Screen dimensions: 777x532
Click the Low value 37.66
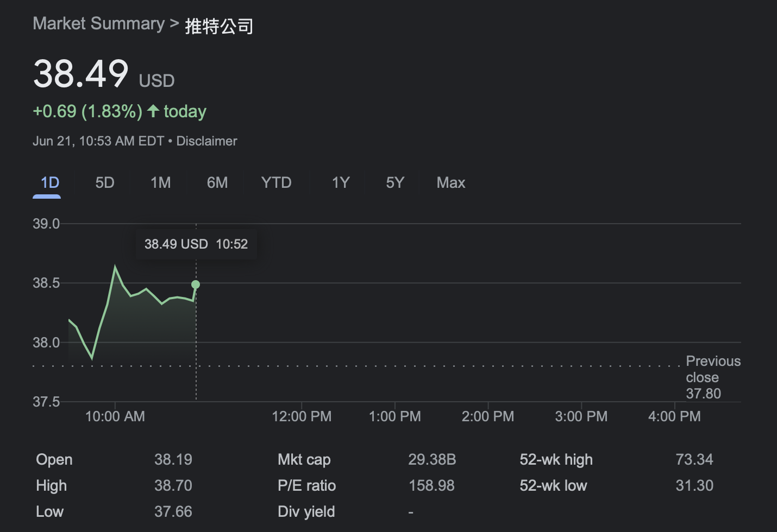coord(173,511)
